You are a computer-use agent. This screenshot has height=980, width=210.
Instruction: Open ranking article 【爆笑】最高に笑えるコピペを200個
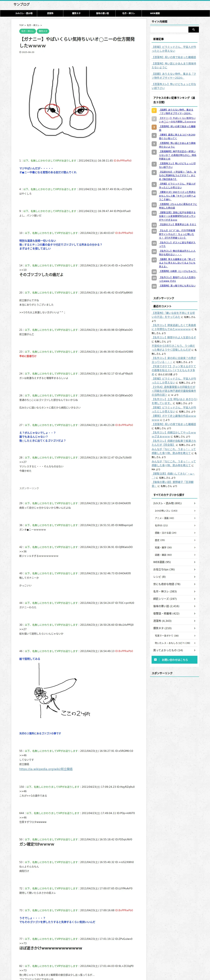coord(177,136)
